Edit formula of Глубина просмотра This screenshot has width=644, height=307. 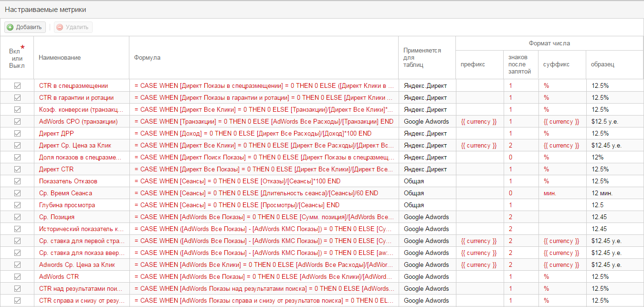pyautogui.click(x=237, y=205)
